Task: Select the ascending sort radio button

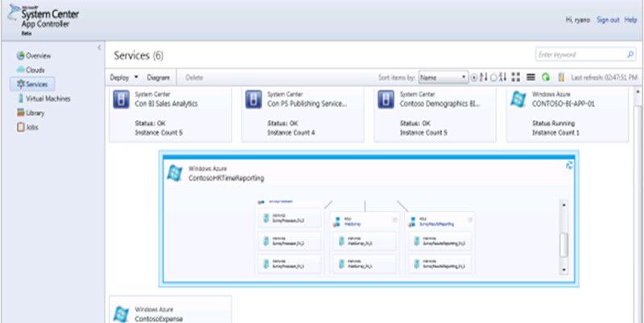Action: click(x=474, y=77)
